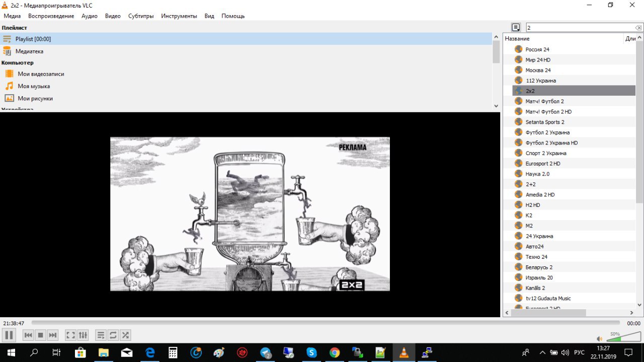Select Беларусь 2 channel
Viewport: 644px width, 362px height.
point(539,267)
